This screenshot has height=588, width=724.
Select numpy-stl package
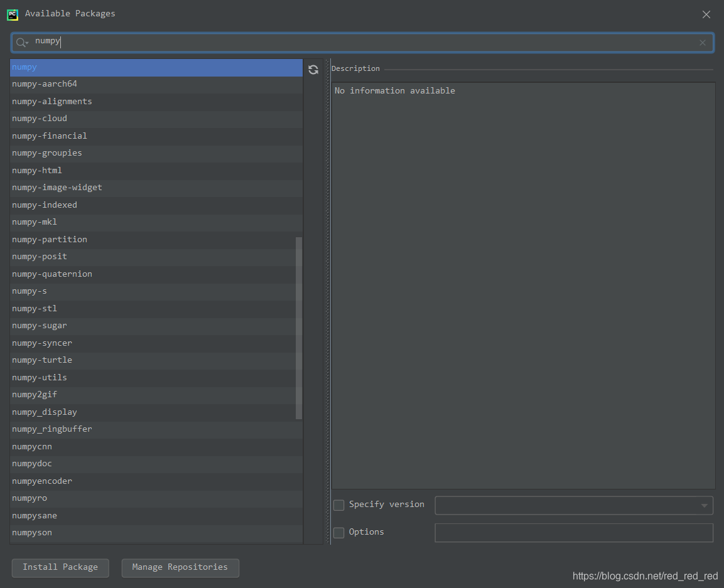[x=156, y=309]
